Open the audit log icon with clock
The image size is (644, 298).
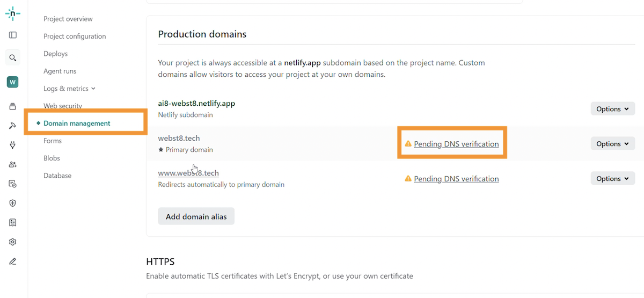[13, 184]
